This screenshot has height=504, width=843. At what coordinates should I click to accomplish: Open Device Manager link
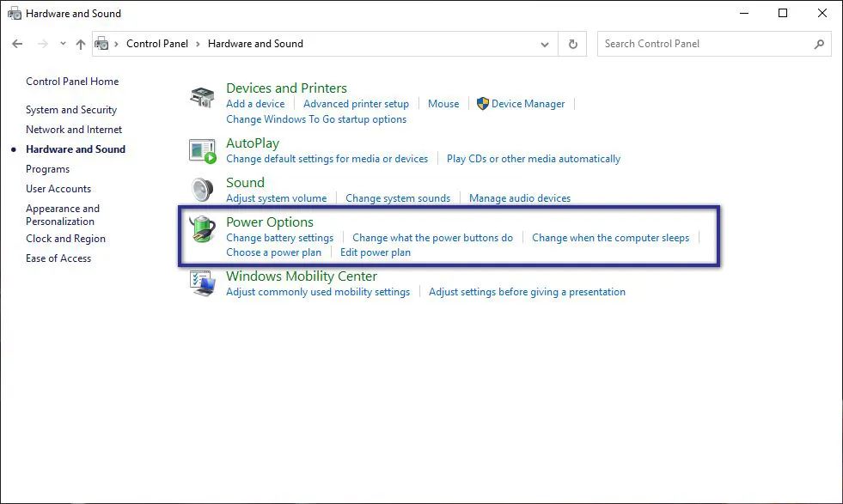528,104
